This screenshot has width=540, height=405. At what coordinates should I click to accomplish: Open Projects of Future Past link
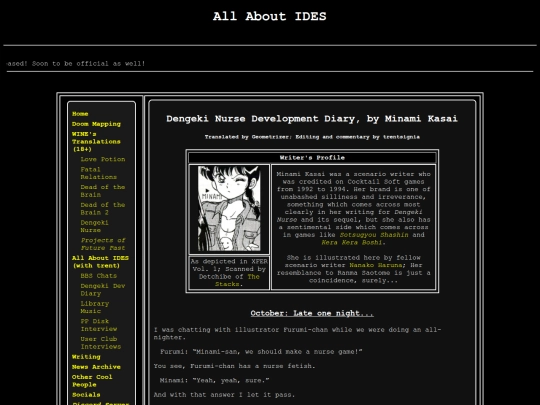click(103, 244)
